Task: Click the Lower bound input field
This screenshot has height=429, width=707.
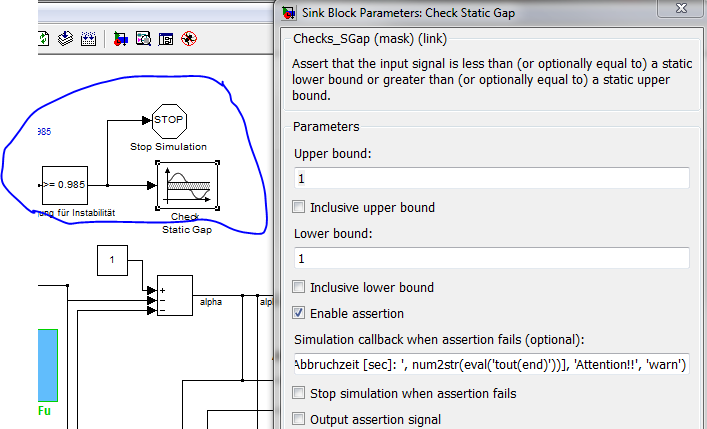Action: coord(490,258)
